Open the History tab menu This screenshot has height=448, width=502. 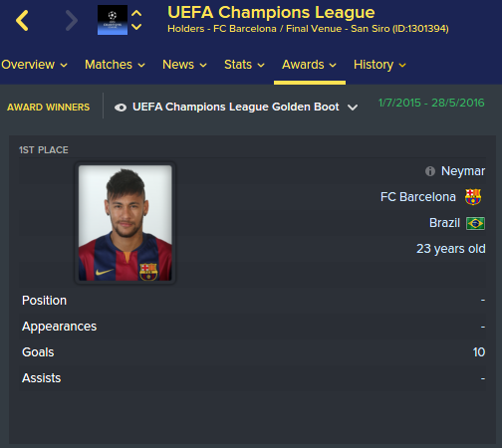(x=379, y=65)
